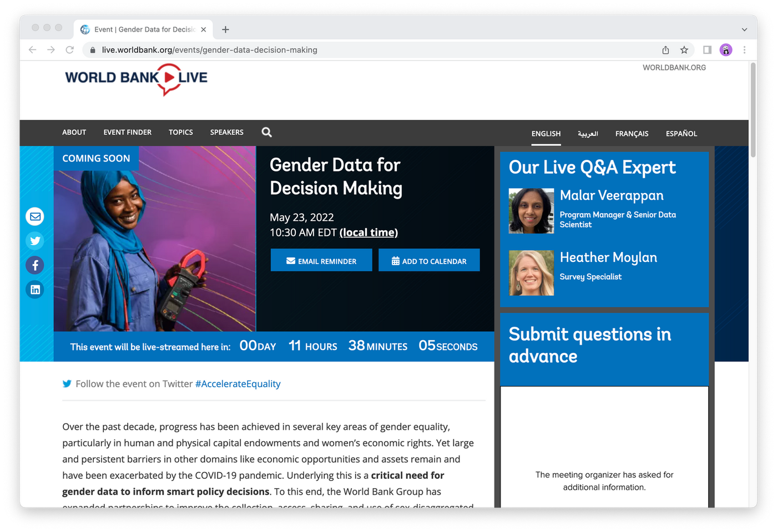Click Malar Veerappan's profile photo
The image size is (777, 532).
point(531,211)
